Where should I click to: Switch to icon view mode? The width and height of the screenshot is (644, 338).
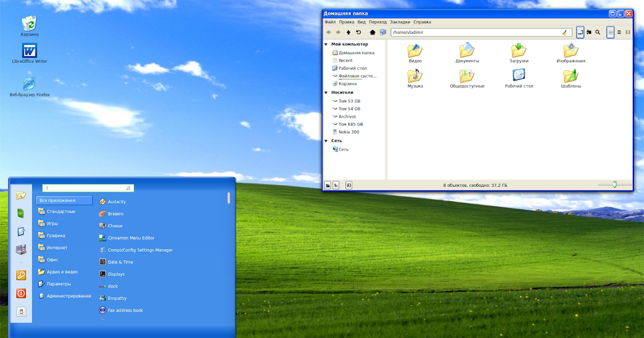[610, 32]
